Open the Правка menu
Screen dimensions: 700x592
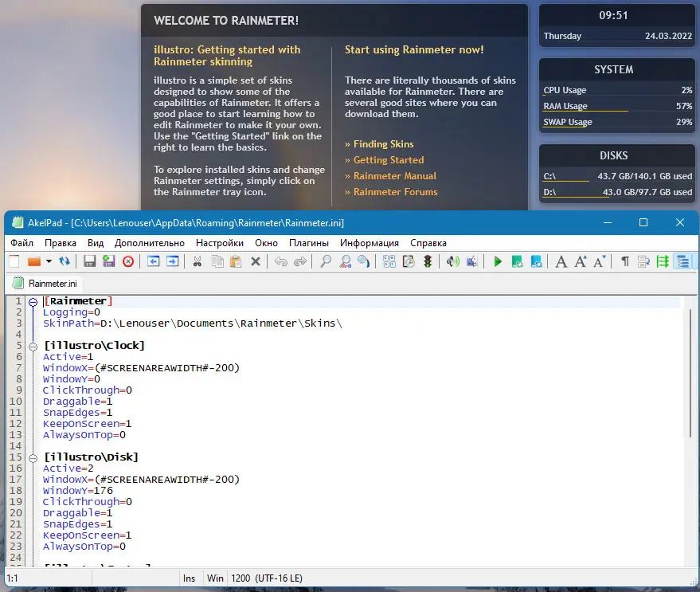click(61, 242)
